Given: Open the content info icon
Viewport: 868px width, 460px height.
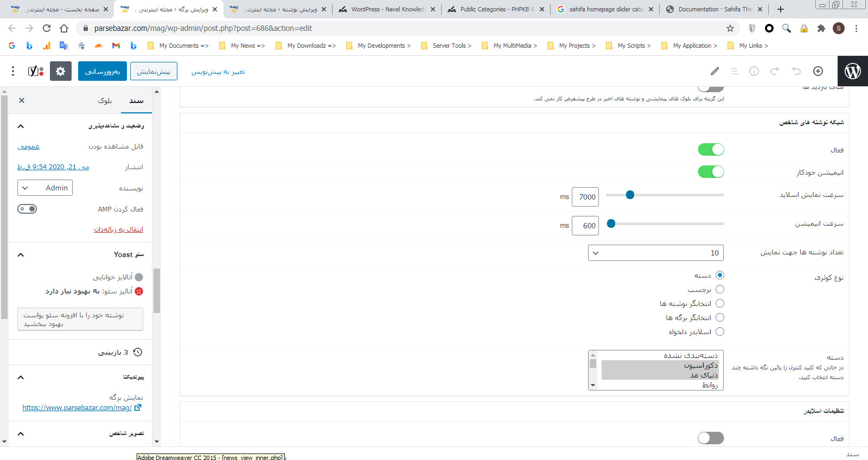Looking at the screenshot, I should [x=754, y=71].
